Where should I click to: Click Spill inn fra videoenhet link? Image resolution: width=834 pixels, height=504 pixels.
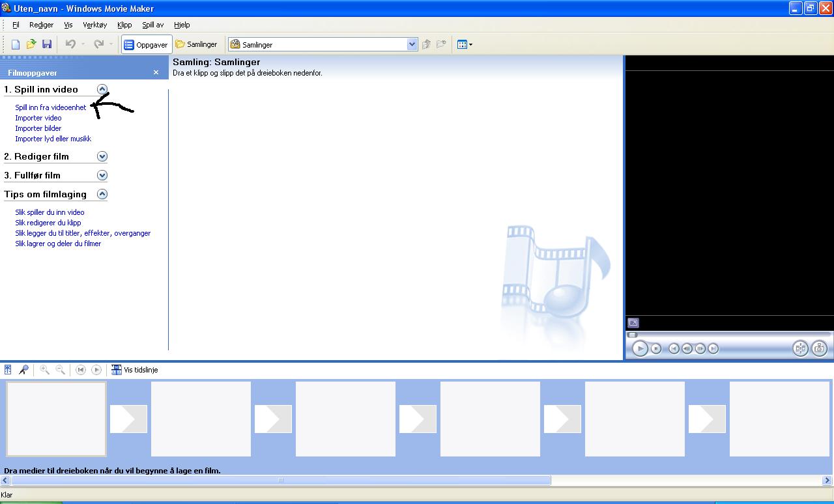pos(51,107)
